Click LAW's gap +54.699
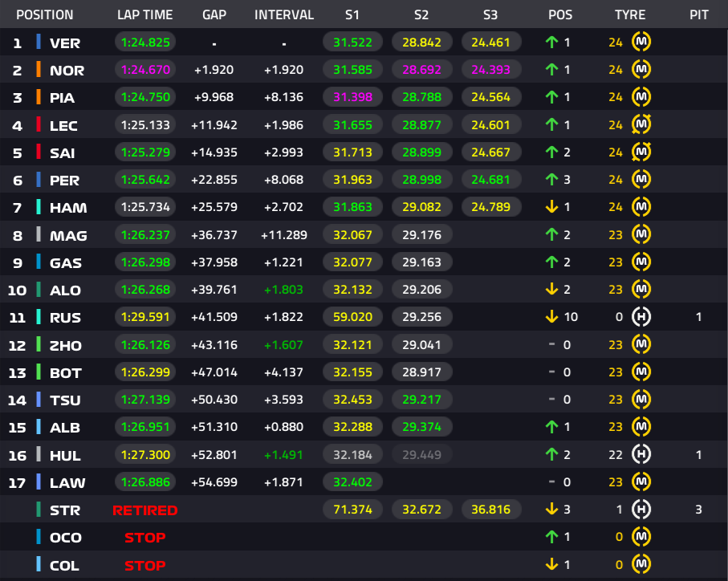Image resolution: width=728 pixels, height=581 pixels. [214, 482]
